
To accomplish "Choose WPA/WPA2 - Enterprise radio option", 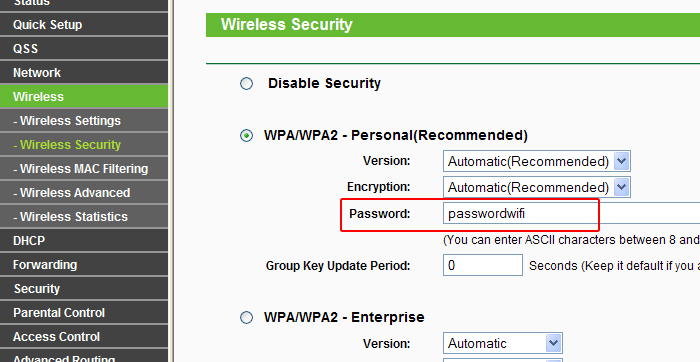I will pyautogui.click(x=246, y=317).
